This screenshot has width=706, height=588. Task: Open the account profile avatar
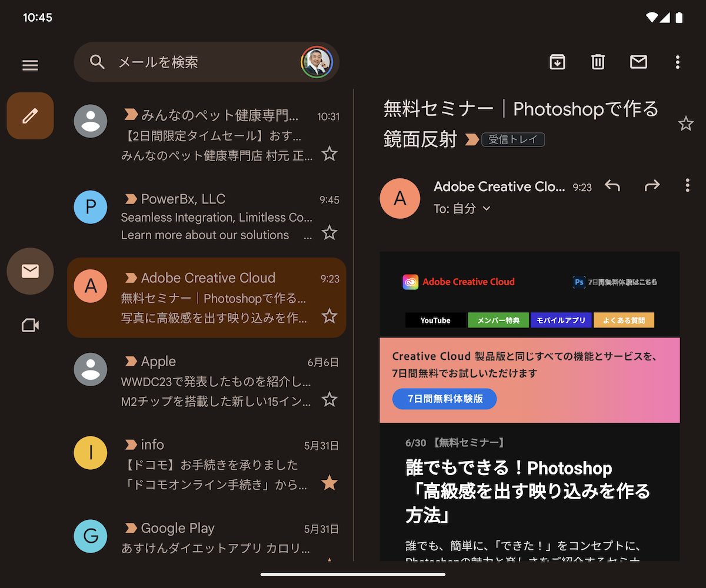[x=317, y=62]
